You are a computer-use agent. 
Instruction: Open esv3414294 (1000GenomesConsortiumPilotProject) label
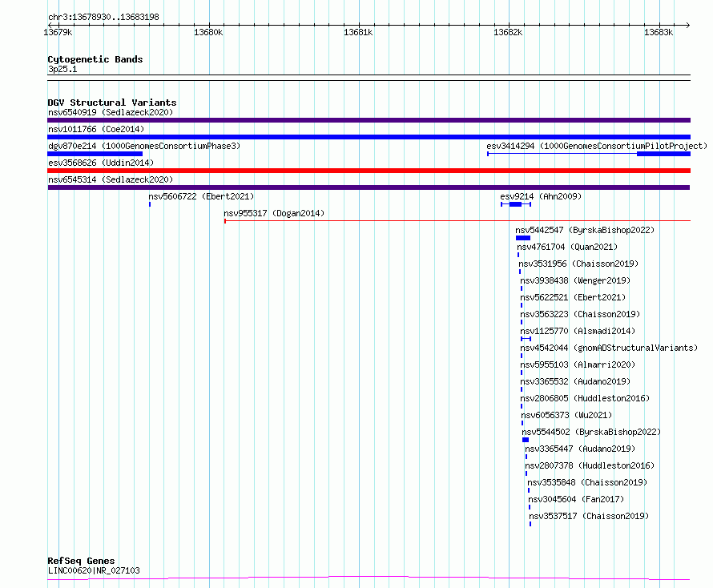point(597,146)
